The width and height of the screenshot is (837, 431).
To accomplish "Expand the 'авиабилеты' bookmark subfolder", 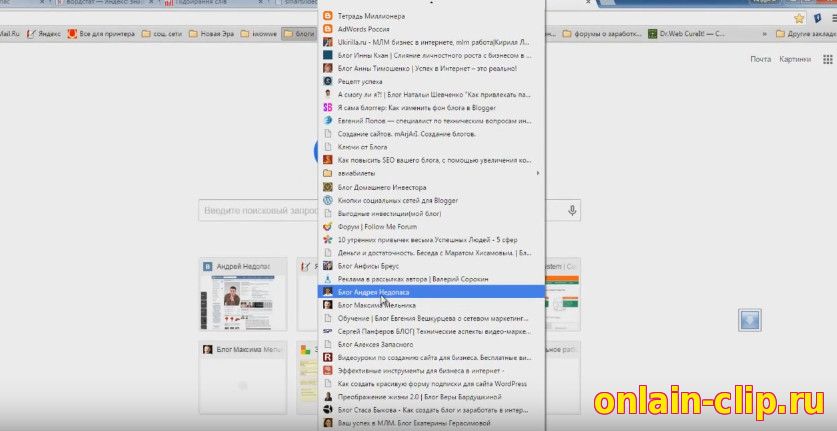I will pyautogui.click(x=431, y=173).
